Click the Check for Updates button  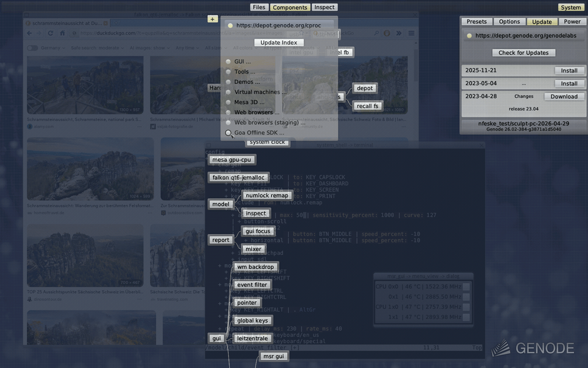(x=524, y=52)
